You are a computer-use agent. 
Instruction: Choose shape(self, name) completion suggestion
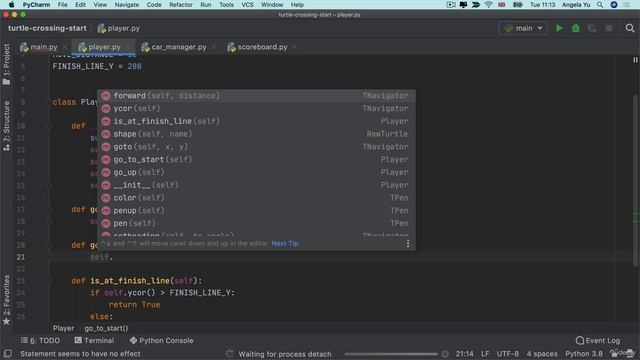(256, 134)
